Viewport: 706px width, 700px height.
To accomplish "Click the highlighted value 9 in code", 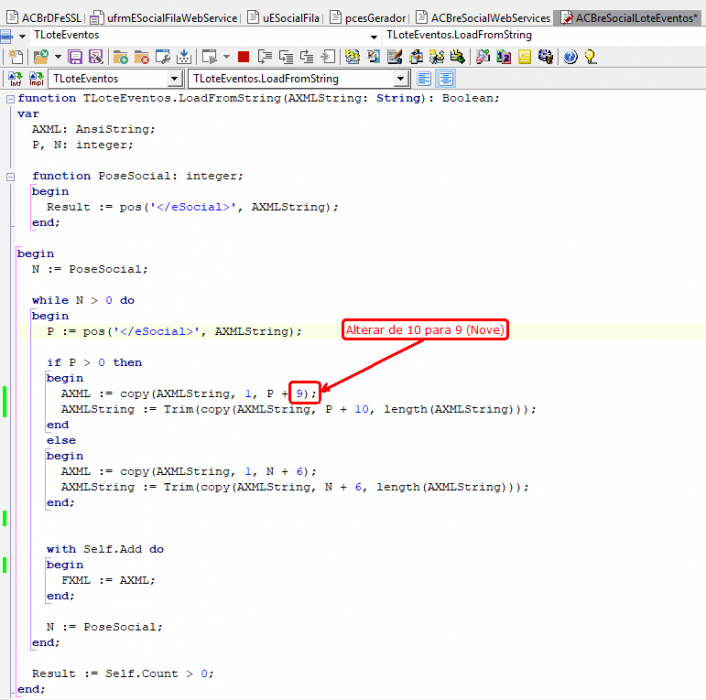I will [299, 393].
